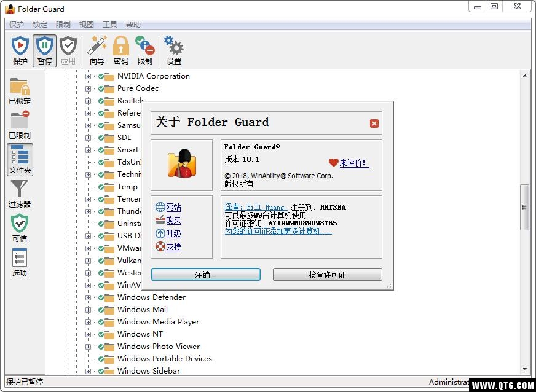Open the Trusted (可信) shield view

[20, 228]
